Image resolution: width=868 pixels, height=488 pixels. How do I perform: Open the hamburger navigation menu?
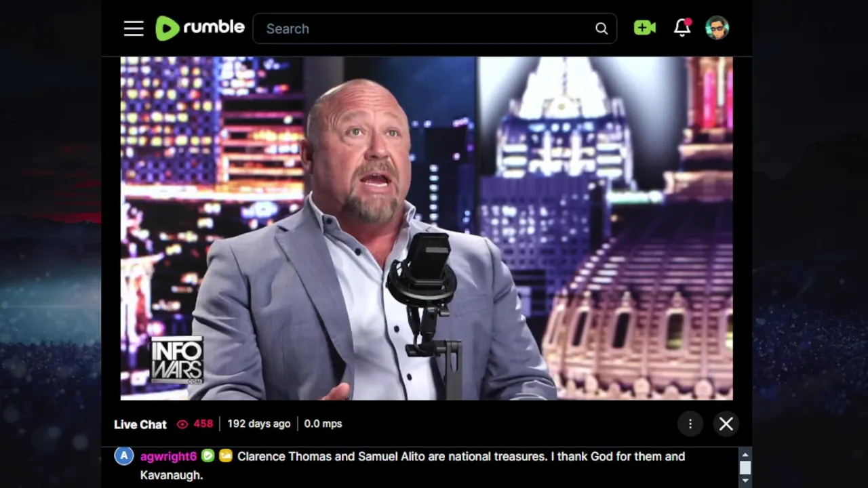[134, 28]
